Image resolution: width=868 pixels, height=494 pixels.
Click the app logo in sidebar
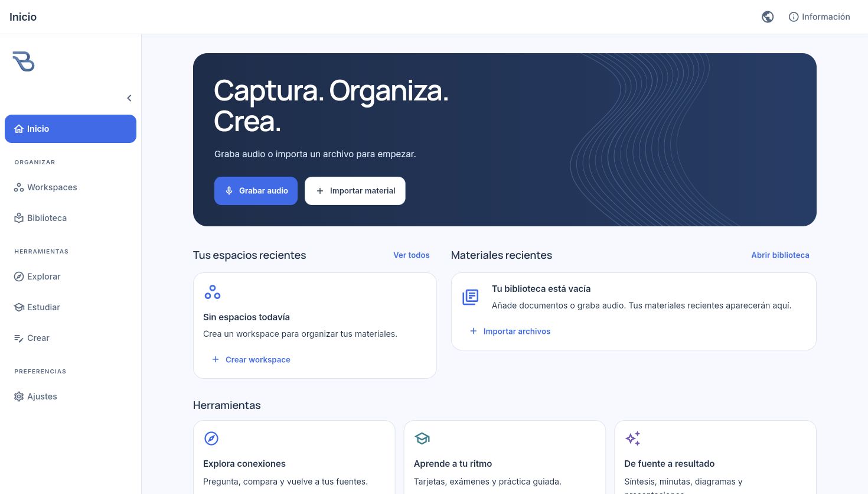pos(24,61)
